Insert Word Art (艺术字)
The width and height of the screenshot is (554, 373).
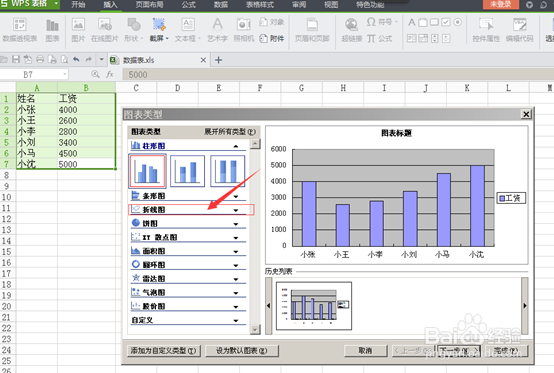click(217, 30)
